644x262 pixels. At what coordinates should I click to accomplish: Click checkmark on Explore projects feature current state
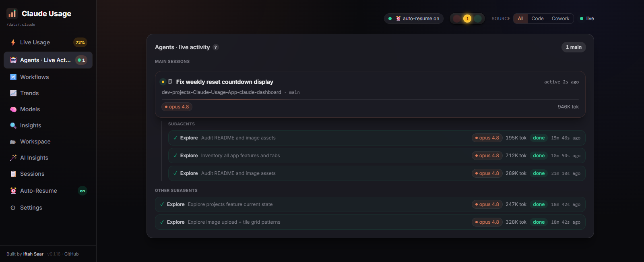(x=162, y=204)
